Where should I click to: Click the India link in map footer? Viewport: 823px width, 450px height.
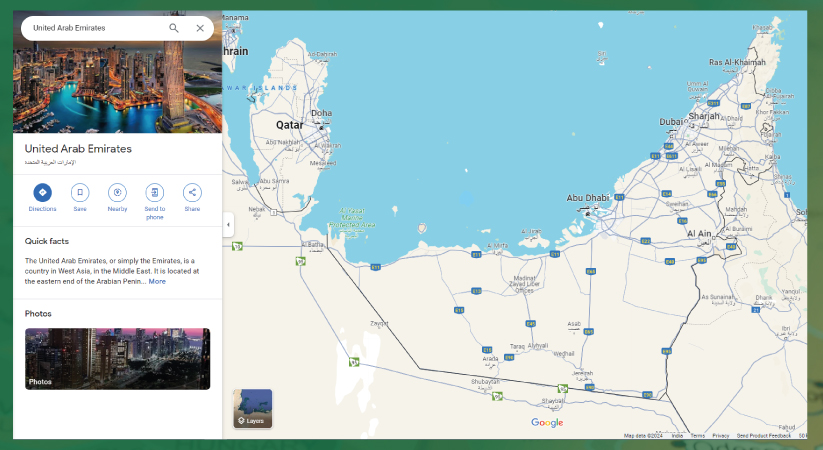pos(677,436)
